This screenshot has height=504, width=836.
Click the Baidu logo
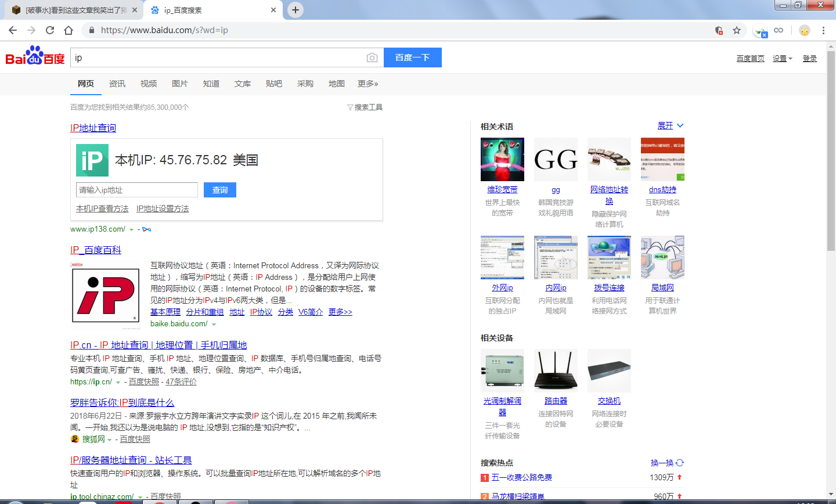(x=35, y=56)
